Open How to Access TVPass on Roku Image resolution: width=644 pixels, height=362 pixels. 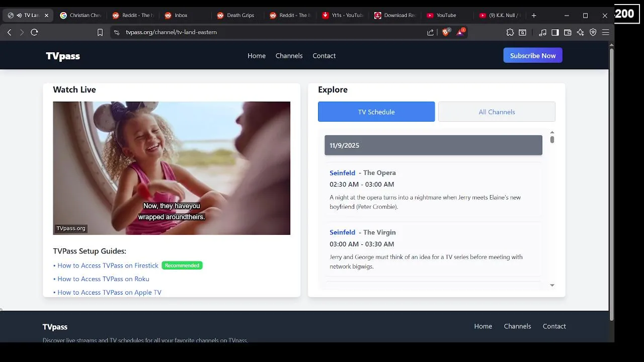tap(103, 279)
